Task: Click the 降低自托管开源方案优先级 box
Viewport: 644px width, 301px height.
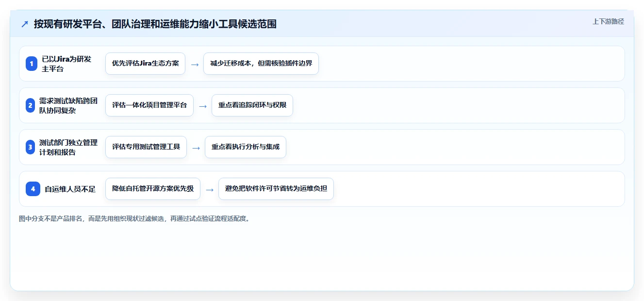Action: point(153,189)
